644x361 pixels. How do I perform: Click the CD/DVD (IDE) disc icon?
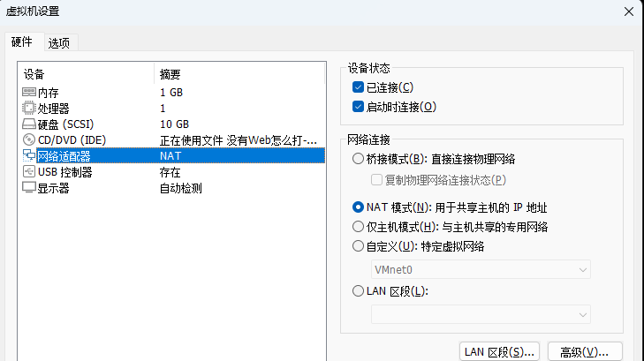click(x=29, y=139)
